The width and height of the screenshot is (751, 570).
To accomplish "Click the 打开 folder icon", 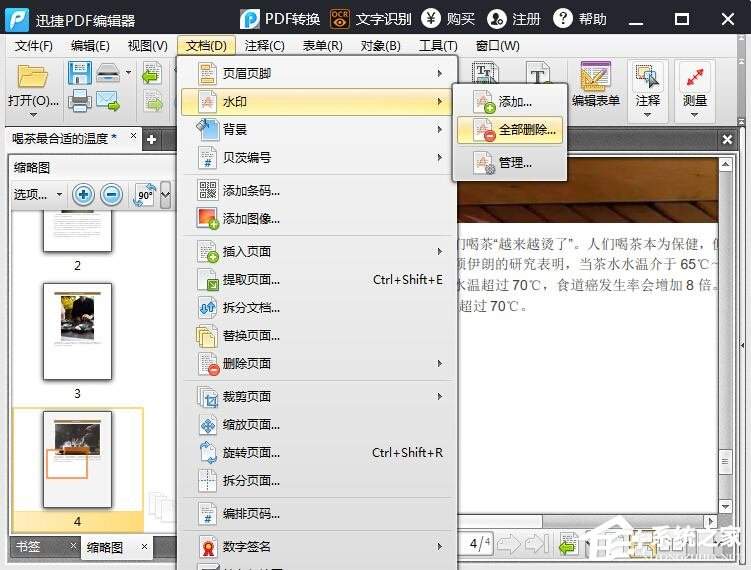I will coord(33,77).
